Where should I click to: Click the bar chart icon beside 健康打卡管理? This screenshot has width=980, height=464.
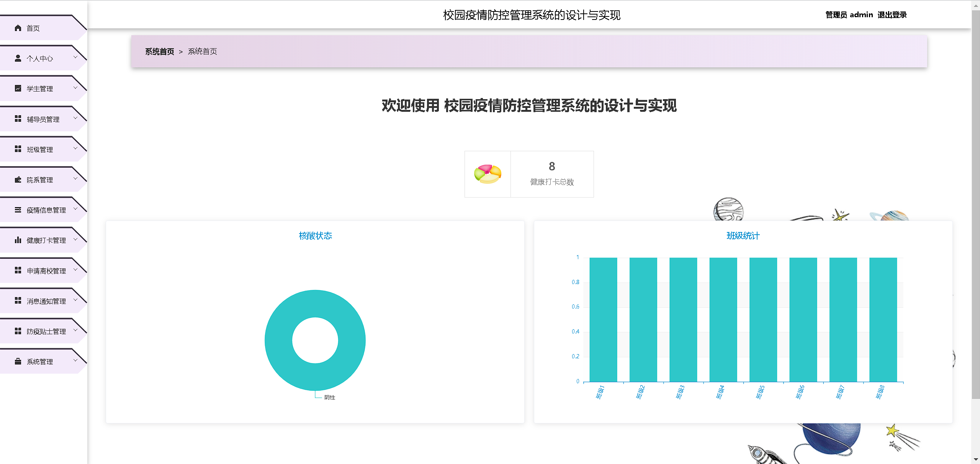18,240
